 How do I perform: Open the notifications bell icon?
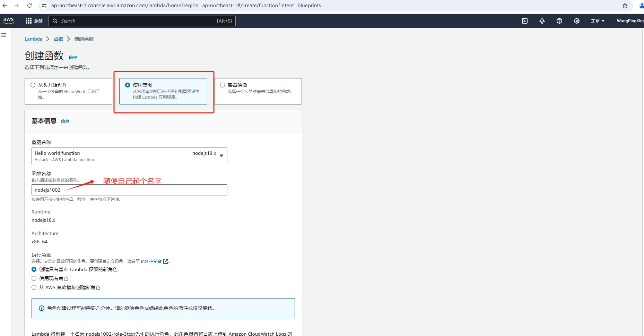coord(542,21)
